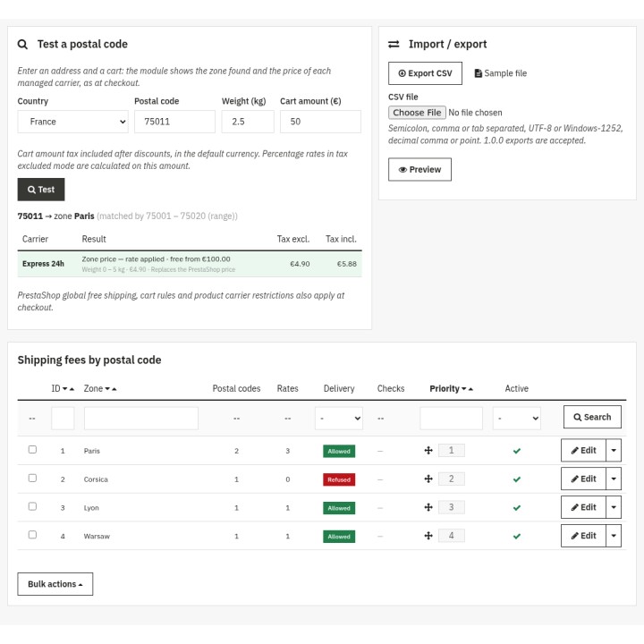Image resolution: width=644 pixels, height=644 pixels.
Task: Sort ID column ascending arrow
Action: tap(72, 389)
